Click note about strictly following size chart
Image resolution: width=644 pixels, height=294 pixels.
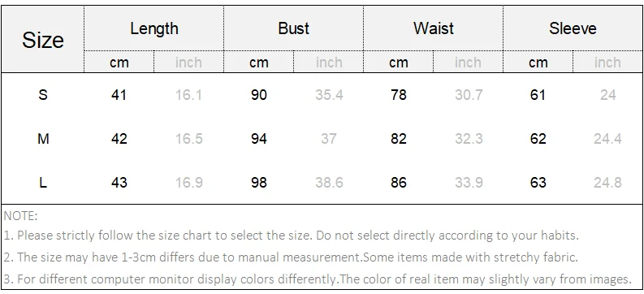(x=292, y=236)
